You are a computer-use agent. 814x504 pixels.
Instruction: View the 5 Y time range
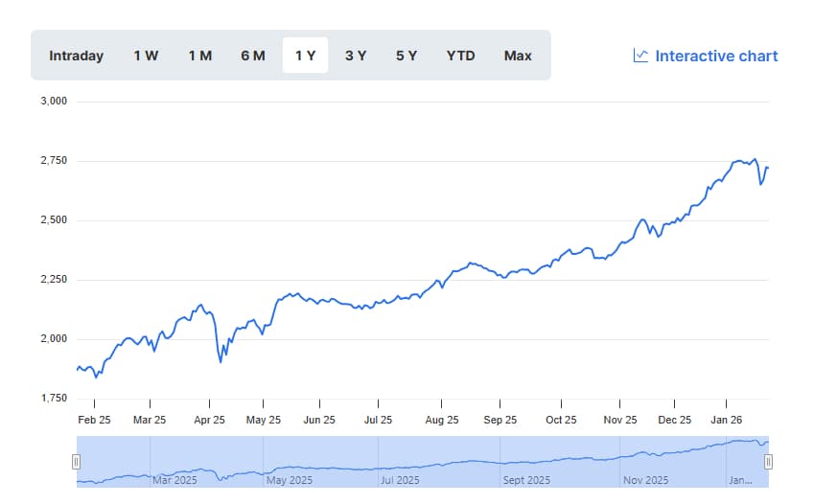tap(407, 56)
